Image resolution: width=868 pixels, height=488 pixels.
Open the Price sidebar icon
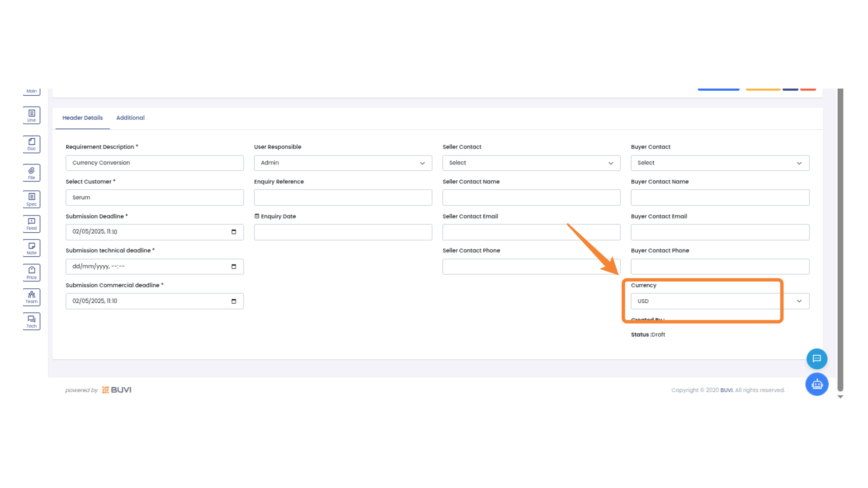[32, 272]
